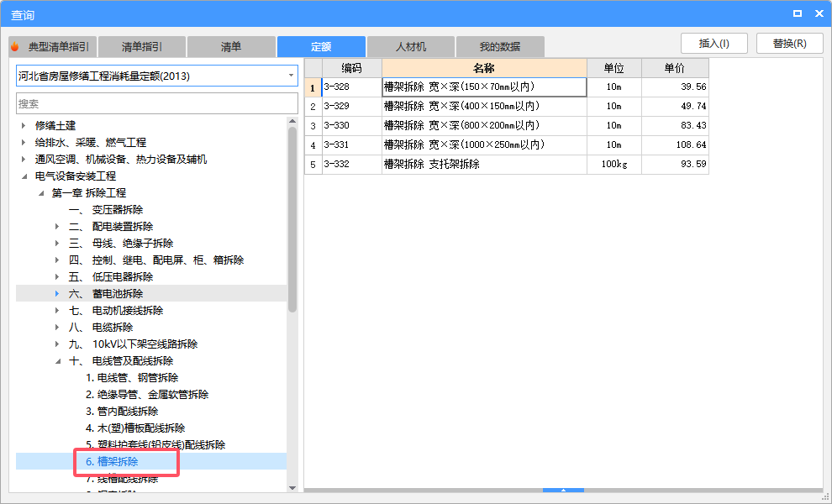Viewport: 832px width, 504px height.
Task: Select 七、电动机接线拆除 tree item
Action: click(x=116, y=310)
